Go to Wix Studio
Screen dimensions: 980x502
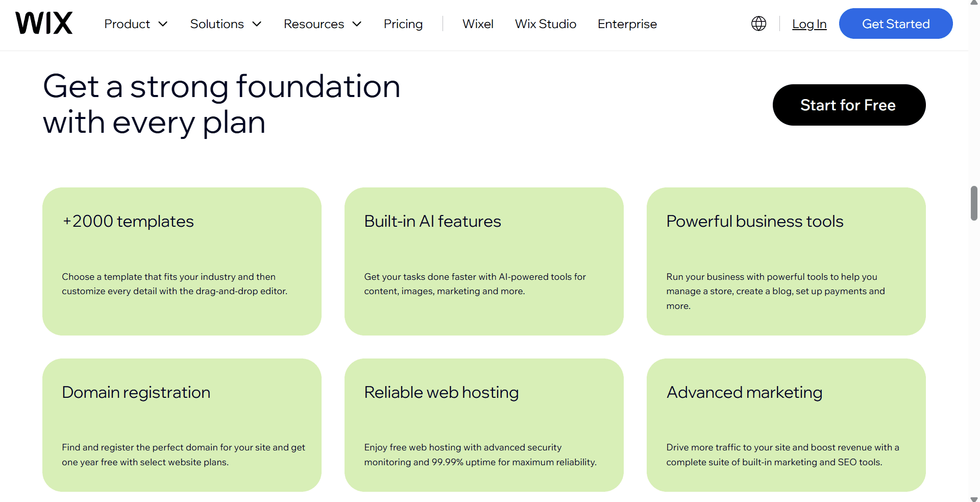[546, 23]
